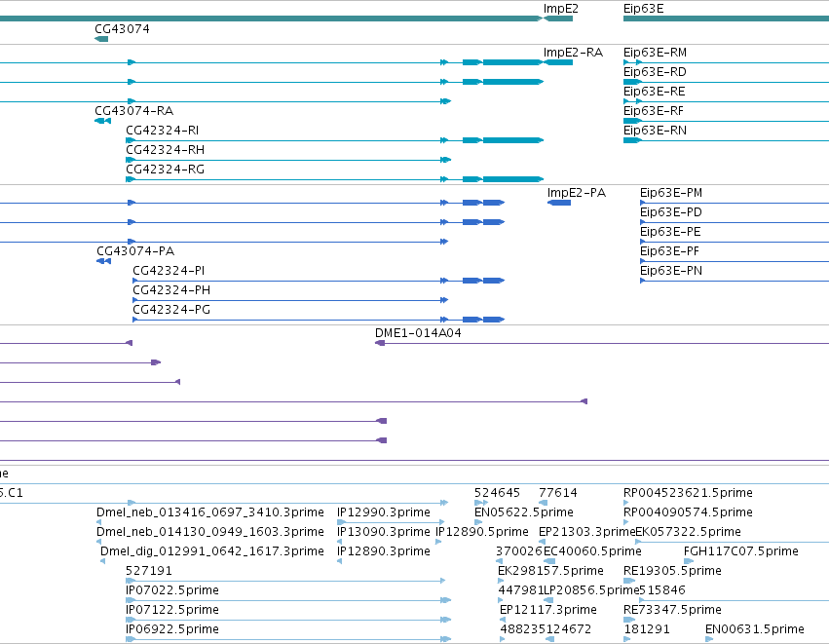829x644 pixels.
Task: Select the CG42324-RI transcript label
Action: point(163,131)
